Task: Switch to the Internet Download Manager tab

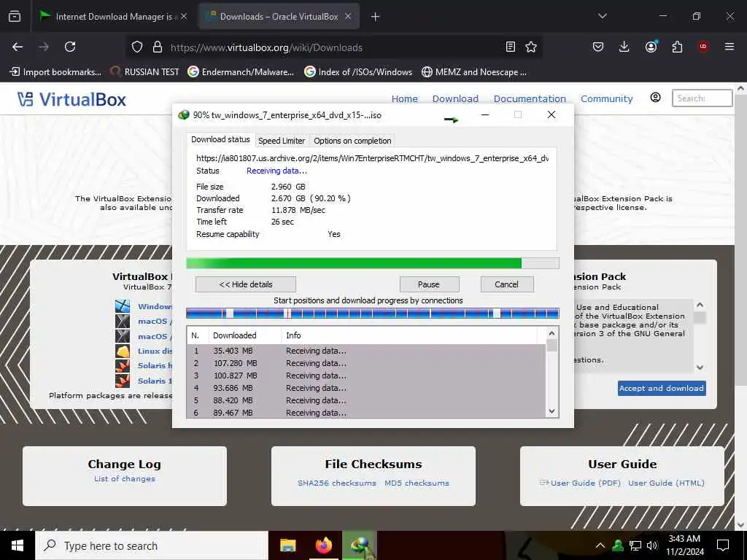Action: [113, 17]
